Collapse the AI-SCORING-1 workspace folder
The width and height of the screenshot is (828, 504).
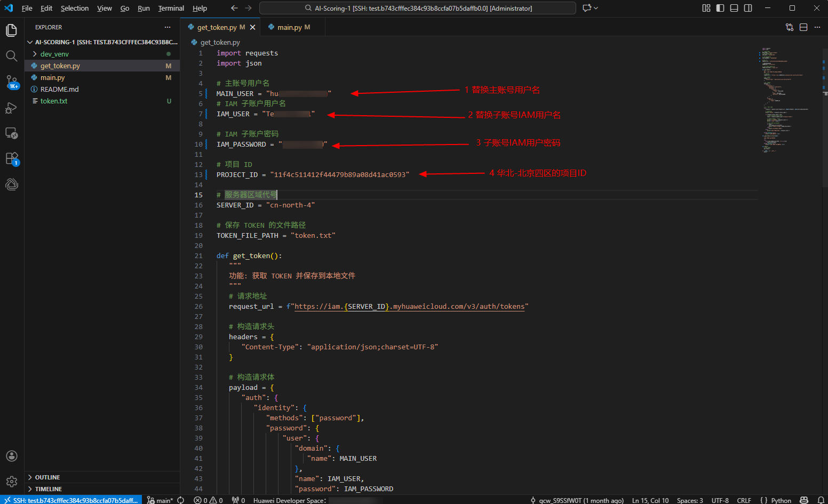point(102,42)
